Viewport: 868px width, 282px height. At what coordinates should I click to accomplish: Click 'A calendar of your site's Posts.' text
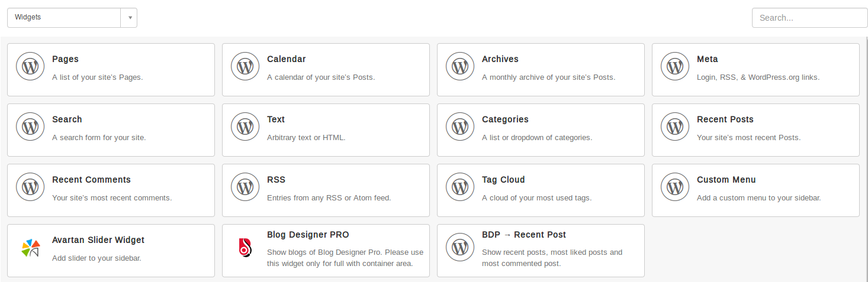coord(321,77)
